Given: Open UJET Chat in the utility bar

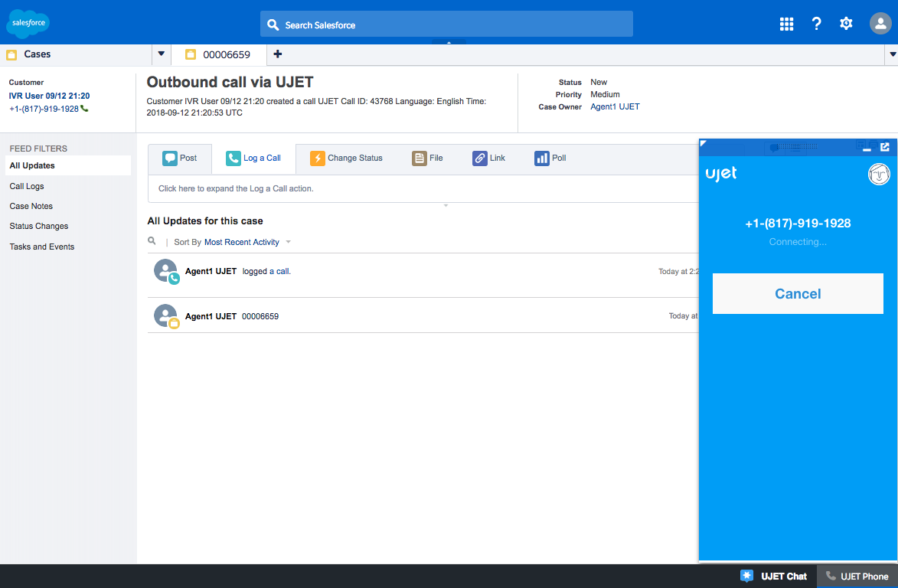Looking at the screenshot, I should [x=774, y=577].
